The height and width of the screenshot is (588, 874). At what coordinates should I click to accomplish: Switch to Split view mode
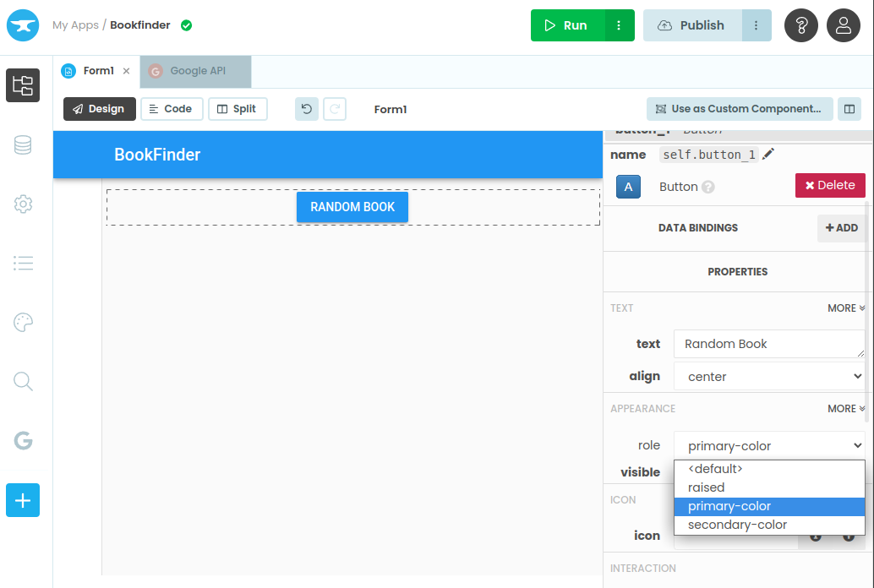pos(238,109)
